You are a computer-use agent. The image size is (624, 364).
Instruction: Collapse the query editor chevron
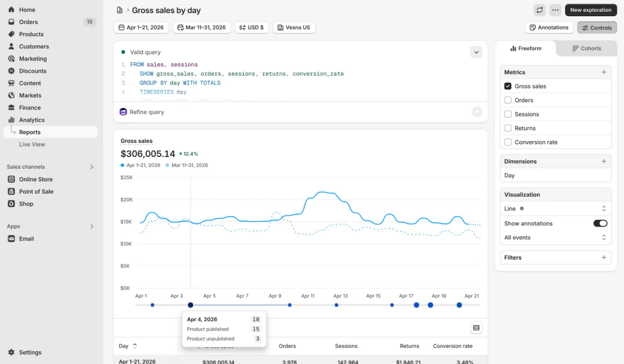476,52
